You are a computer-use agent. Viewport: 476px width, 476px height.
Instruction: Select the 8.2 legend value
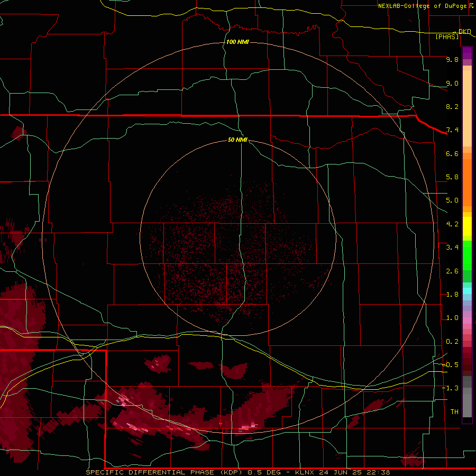pos(452,106)
